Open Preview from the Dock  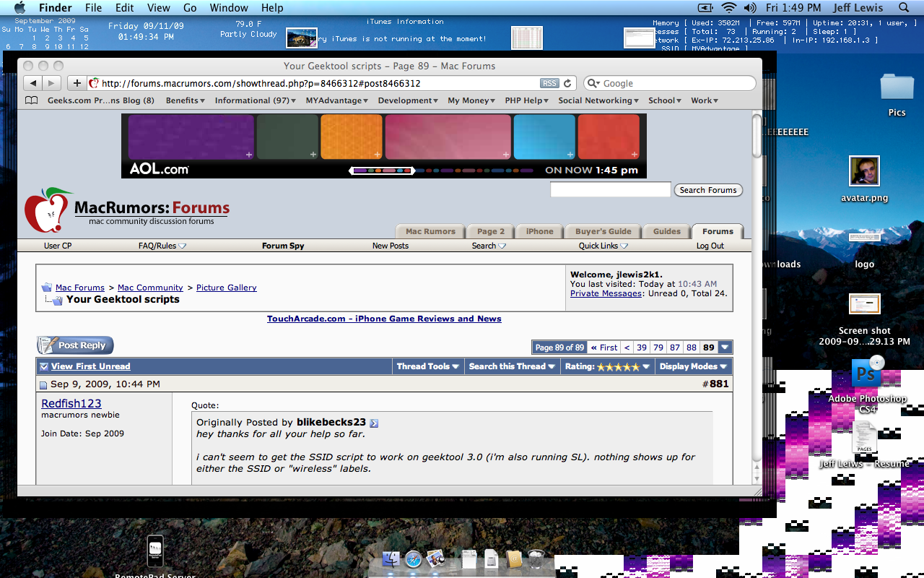(x=435, y=558)
